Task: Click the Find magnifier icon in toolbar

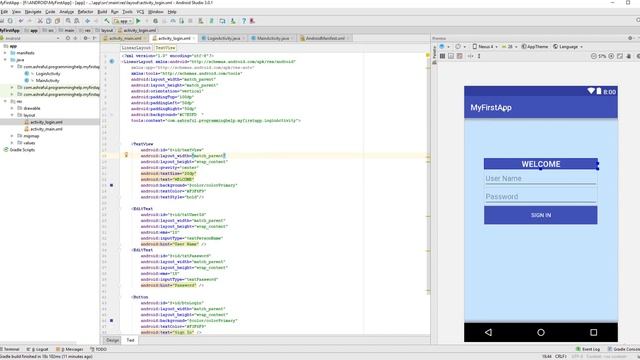Action: [68, 21]
